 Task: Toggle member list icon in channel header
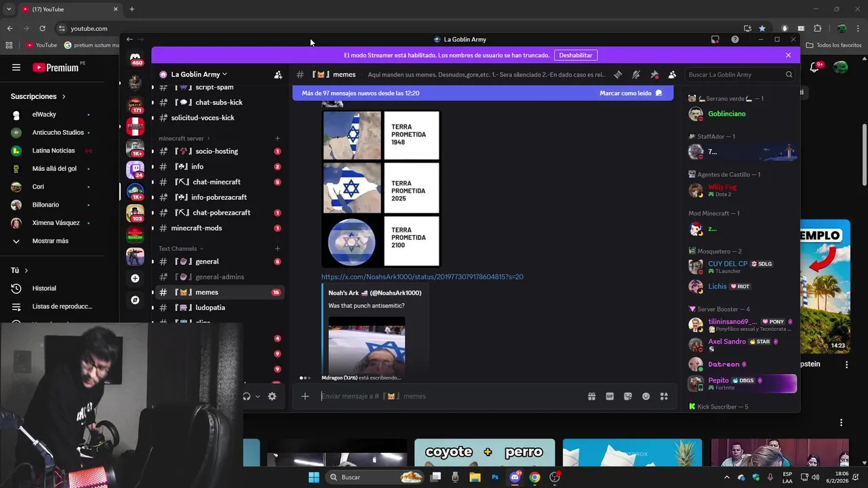click(672, 75)
